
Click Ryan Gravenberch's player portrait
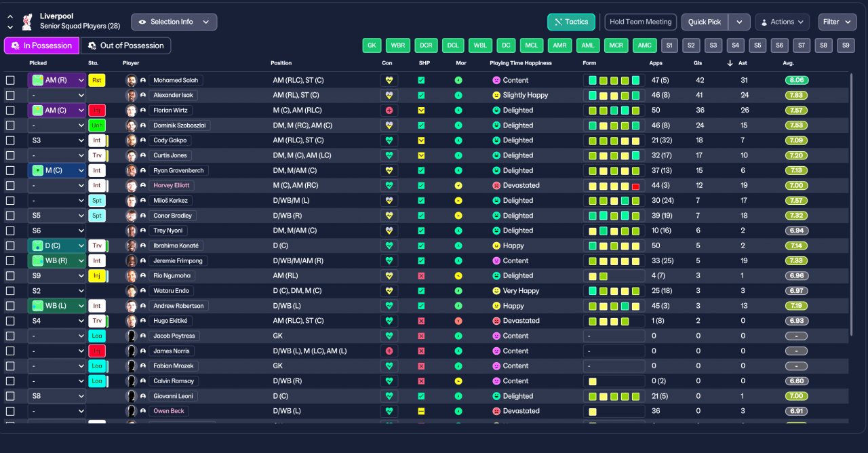(131, 170)
